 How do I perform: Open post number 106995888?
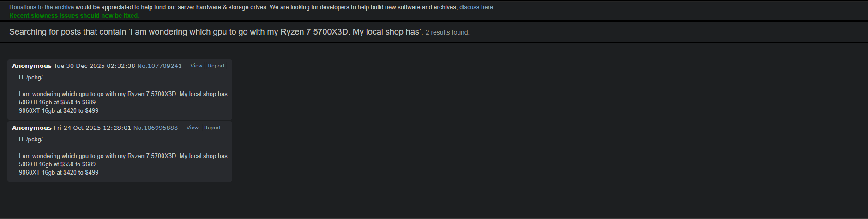point(156,128)
